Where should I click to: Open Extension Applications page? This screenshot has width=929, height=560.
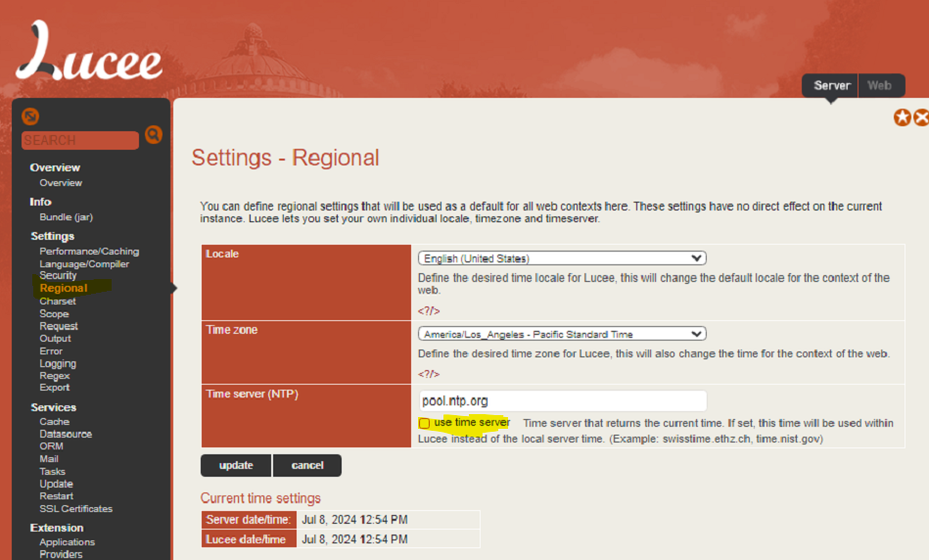(x=67, y=542)
